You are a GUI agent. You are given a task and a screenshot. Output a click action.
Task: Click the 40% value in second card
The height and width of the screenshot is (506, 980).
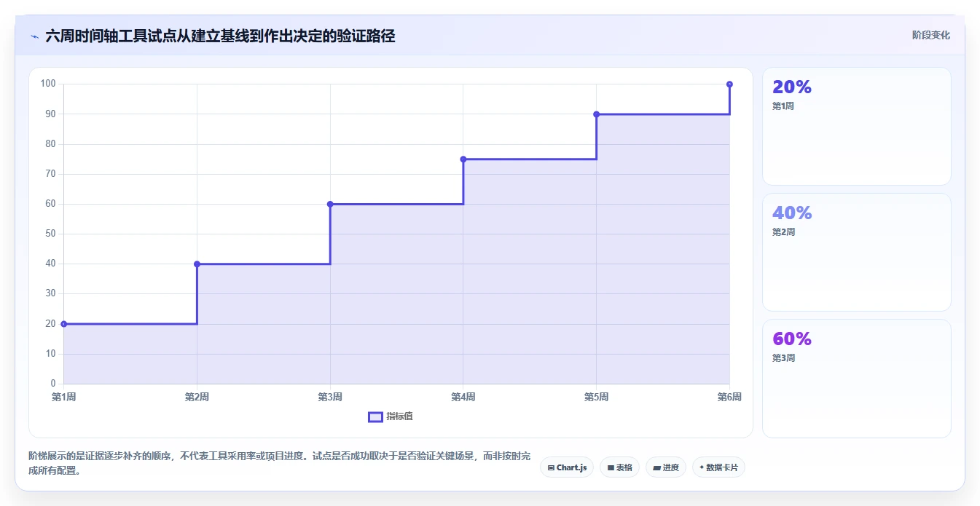(x=792, y=213)
